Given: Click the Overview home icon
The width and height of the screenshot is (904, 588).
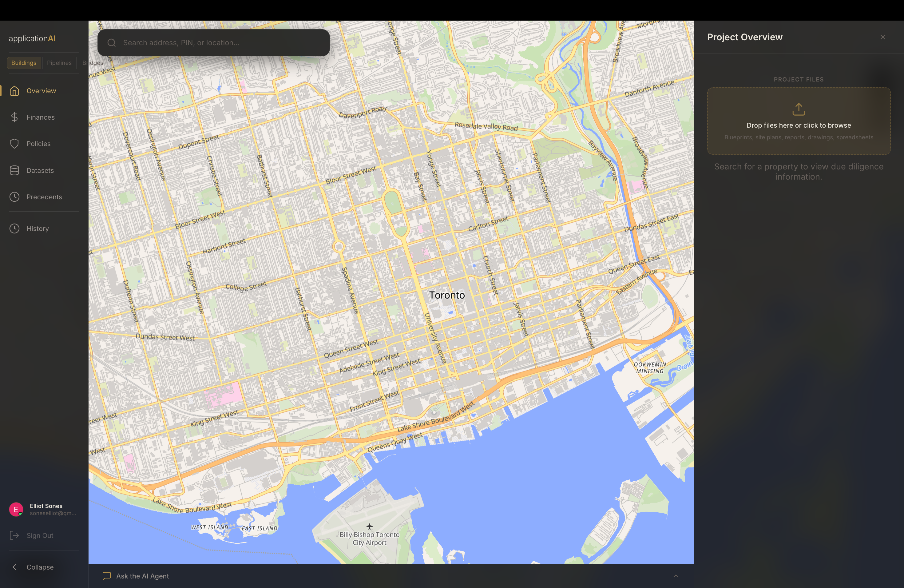Looking at the screenshot, I should [14, 91].
